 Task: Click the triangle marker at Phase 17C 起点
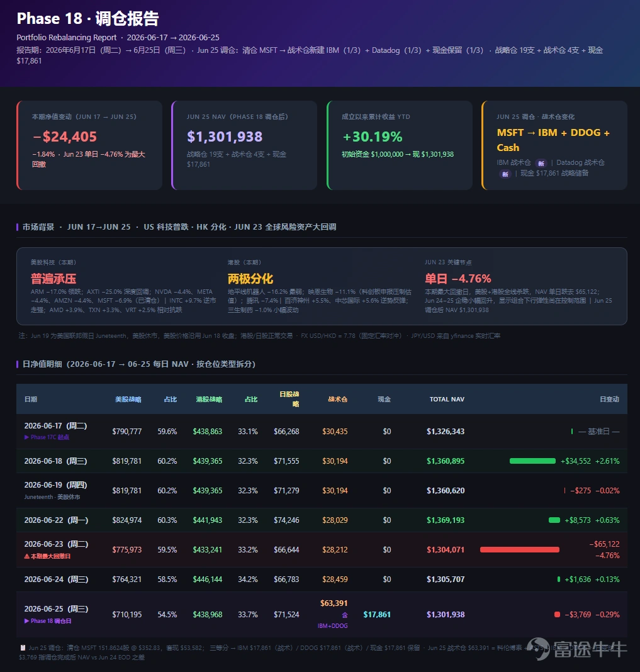point(26,437)
